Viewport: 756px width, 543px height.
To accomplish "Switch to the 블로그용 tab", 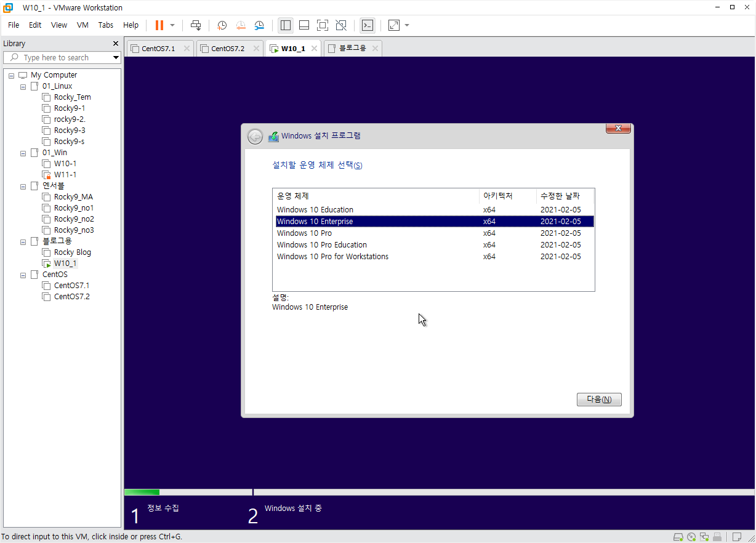I will [x=353, y=48].
